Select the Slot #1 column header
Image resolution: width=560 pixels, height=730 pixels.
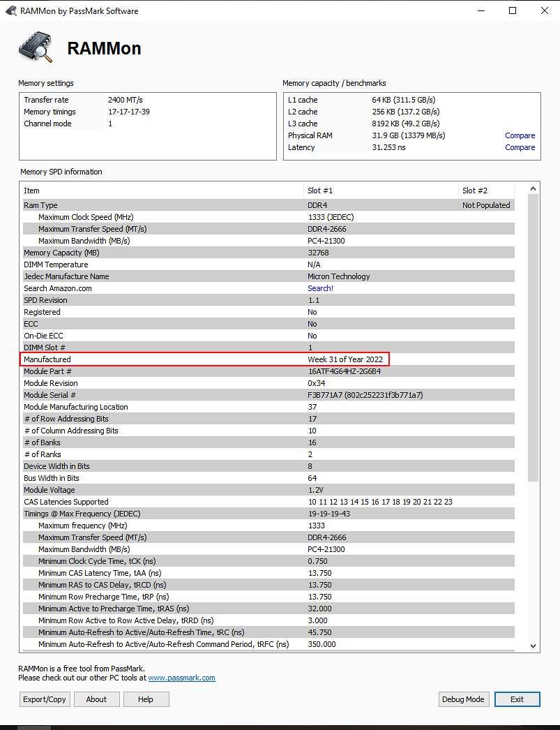381,191
